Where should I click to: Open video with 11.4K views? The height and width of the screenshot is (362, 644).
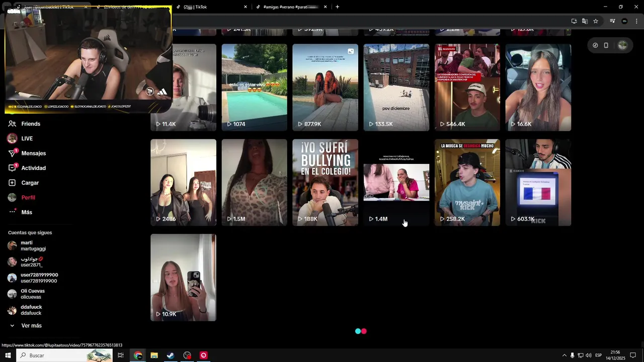pos(195,87)
